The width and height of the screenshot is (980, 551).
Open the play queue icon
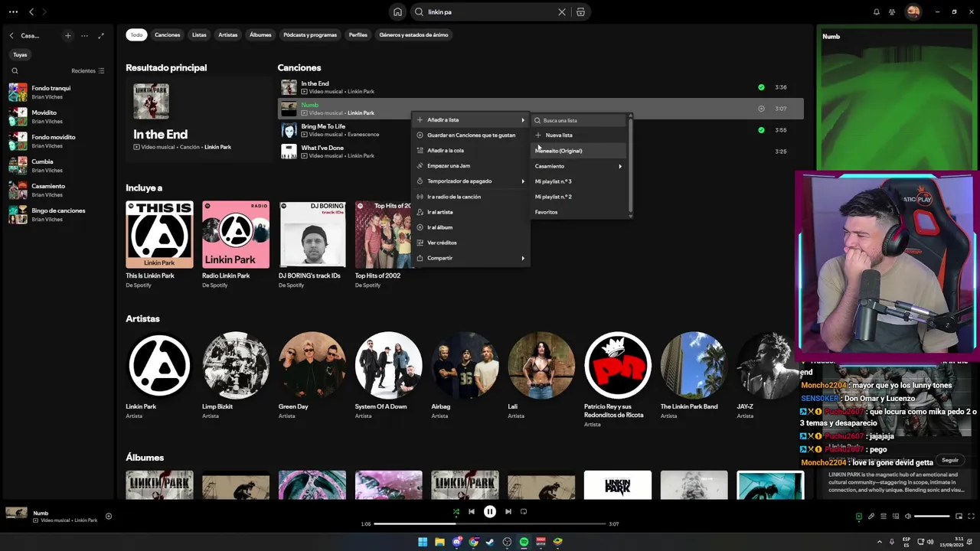(883, 517)
